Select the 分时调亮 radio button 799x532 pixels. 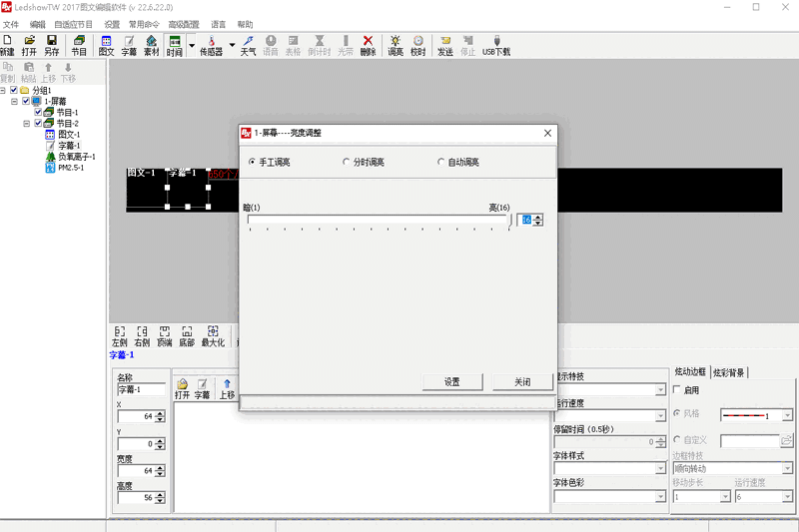[347, 162]
